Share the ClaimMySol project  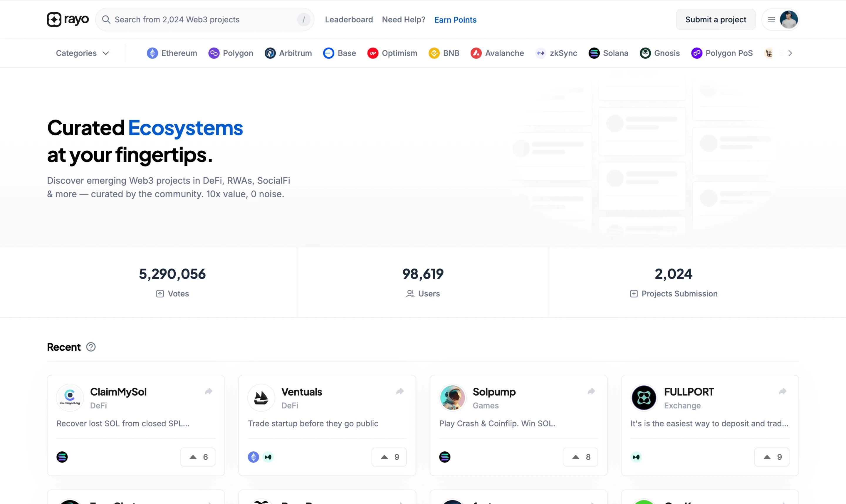tap(209, 392)
